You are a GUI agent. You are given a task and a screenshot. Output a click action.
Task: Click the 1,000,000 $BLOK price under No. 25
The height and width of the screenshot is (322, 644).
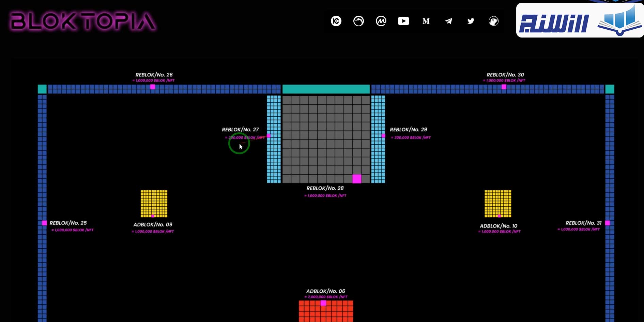(73, 230)
